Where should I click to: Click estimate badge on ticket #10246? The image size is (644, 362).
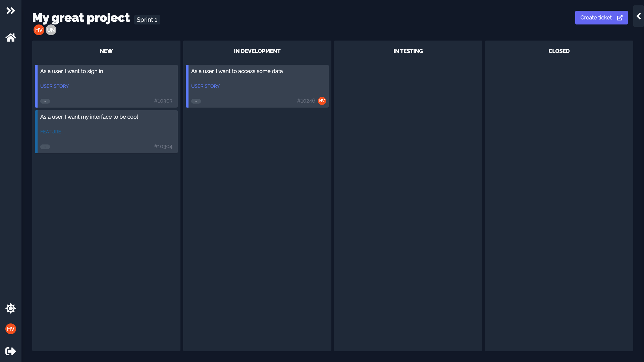point(196,101)
